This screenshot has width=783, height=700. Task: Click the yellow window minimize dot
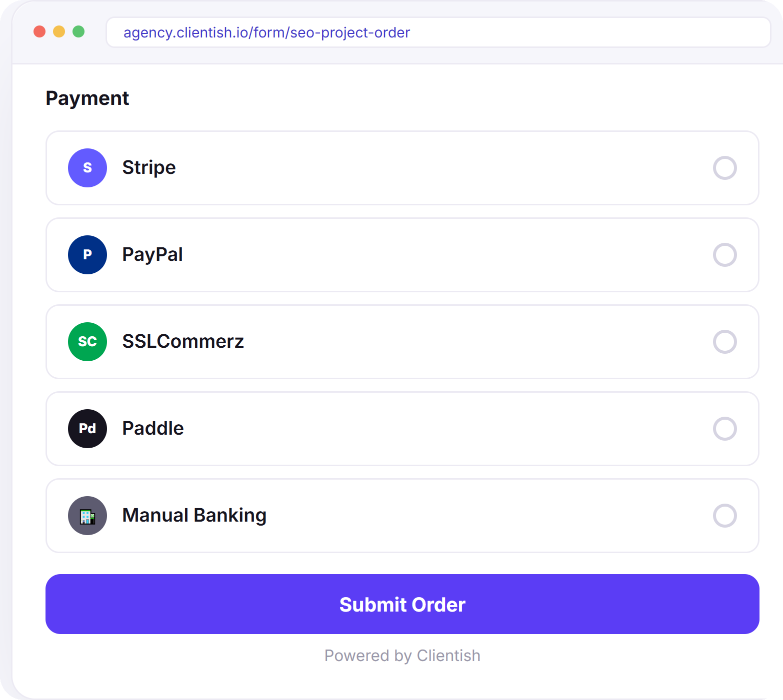coord(59,31)
